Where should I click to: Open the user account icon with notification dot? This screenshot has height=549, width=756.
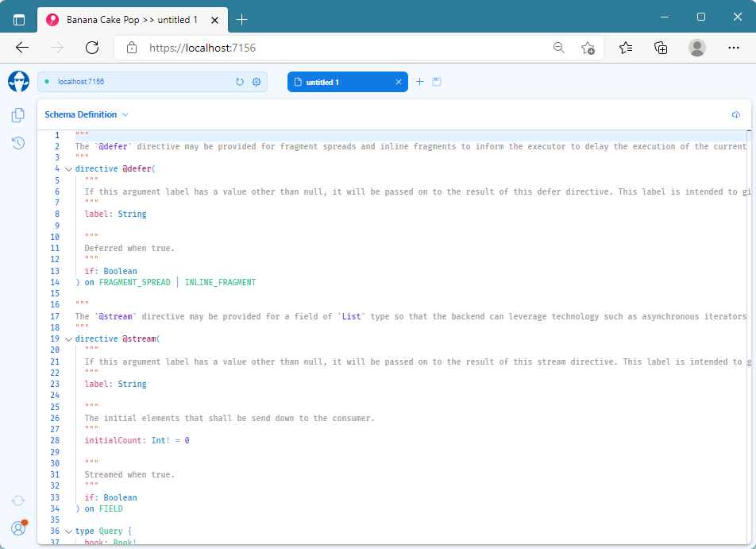tap(17, 528)
